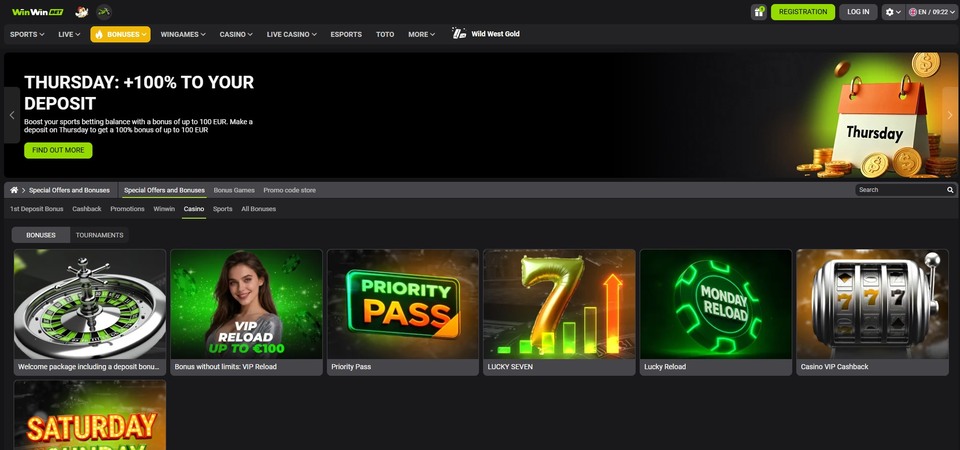
Task: Show next banner slide arrow
Action: (950, 115)
